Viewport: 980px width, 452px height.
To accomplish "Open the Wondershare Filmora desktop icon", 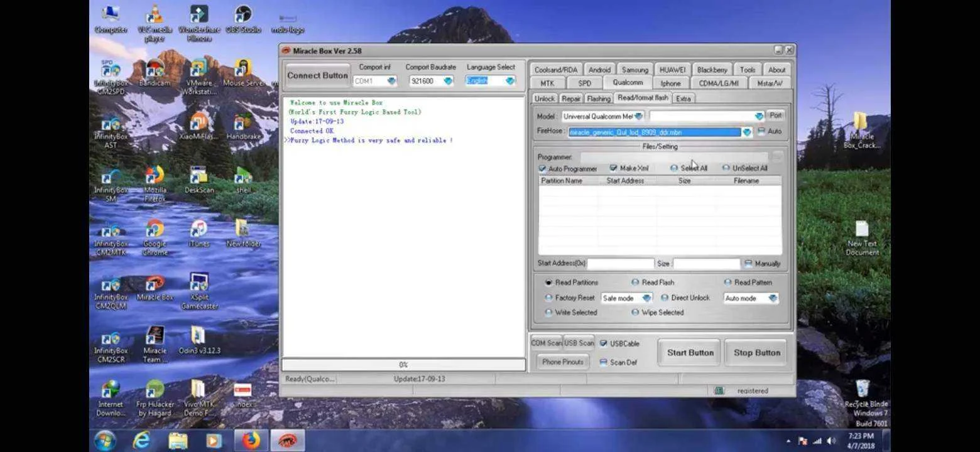I will [x=199, y=24].
